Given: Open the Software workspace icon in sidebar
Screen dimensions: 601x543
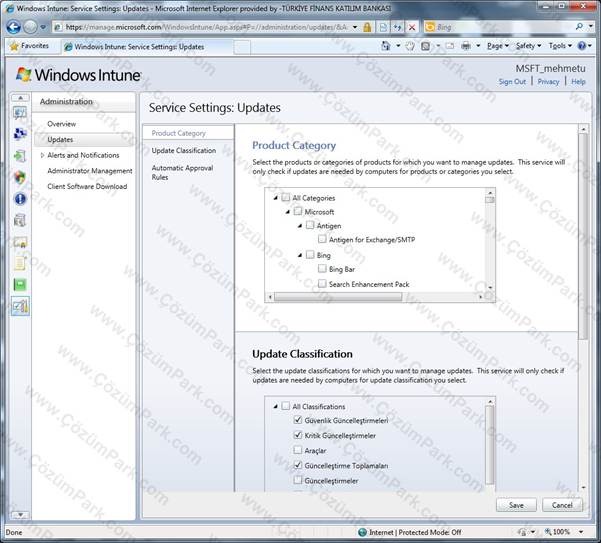Looking at the screenshot, I should tap(20, 220).
